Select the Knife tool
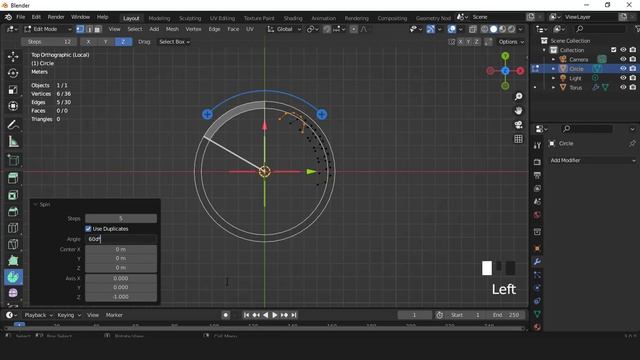 point(13,244)
